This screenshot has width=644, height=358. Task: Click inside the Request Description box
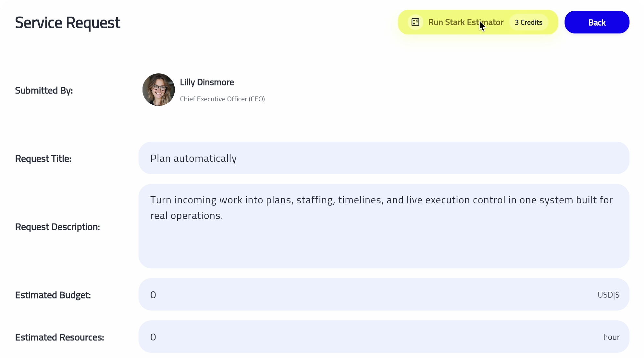tap(383, 240)
